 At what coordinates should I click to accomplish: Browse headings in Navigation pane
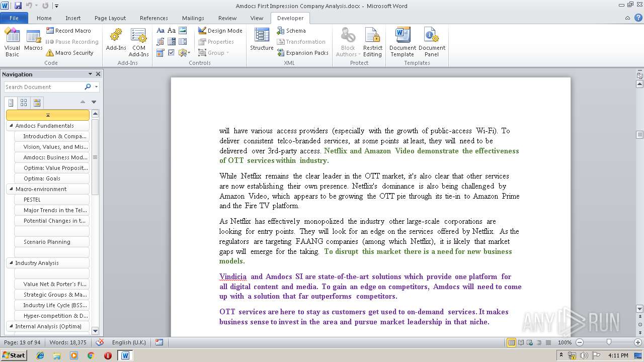click(11, 103)
